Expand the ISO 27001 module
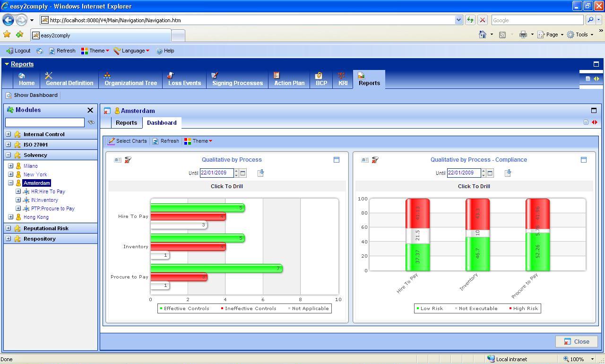 [8, 145]
